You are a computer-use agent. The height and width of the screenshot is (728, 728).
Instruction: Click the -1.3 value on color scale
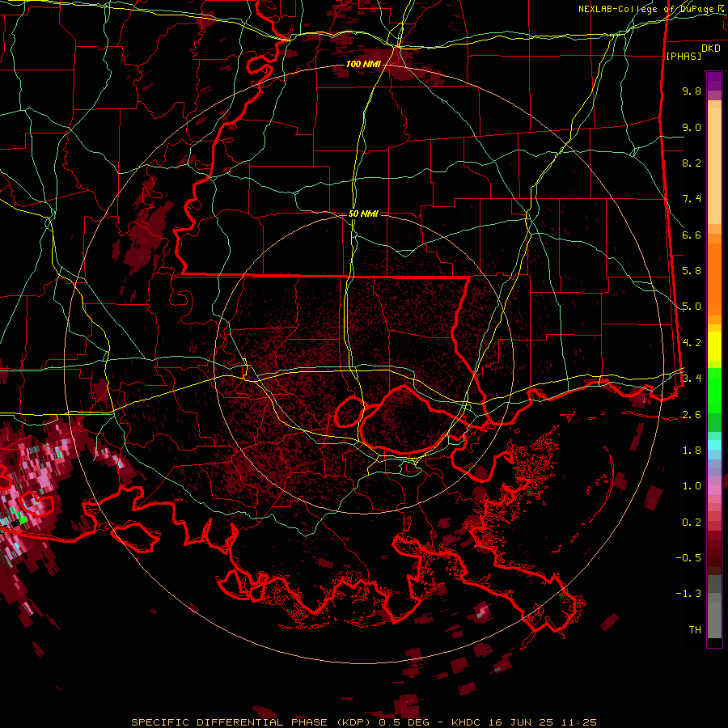pyautogui.click(x=688, y=594)
